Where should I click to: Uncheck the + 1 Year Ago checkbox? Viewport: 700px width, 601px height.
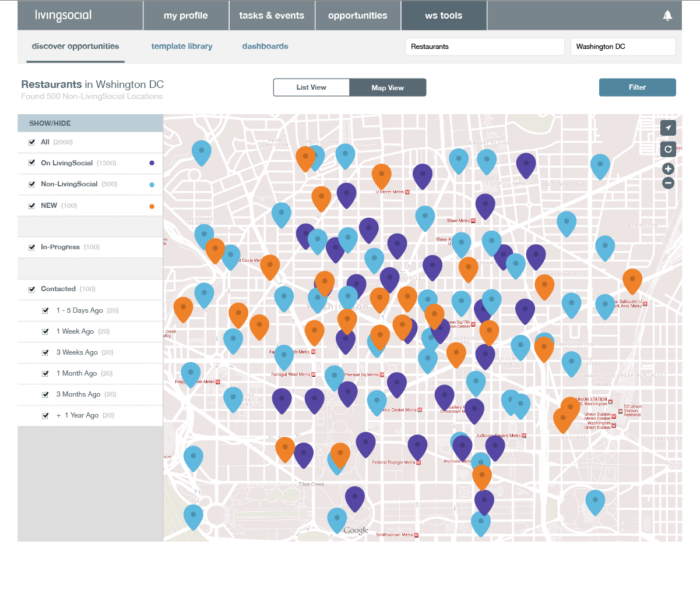pyautogui.click(x=45, y=415)
